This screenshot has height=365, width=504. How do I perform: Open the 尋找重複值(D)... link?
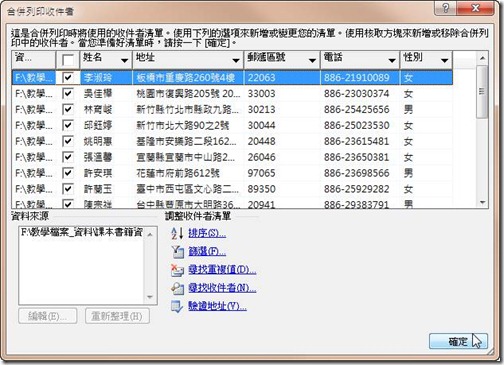pos(222,270)
